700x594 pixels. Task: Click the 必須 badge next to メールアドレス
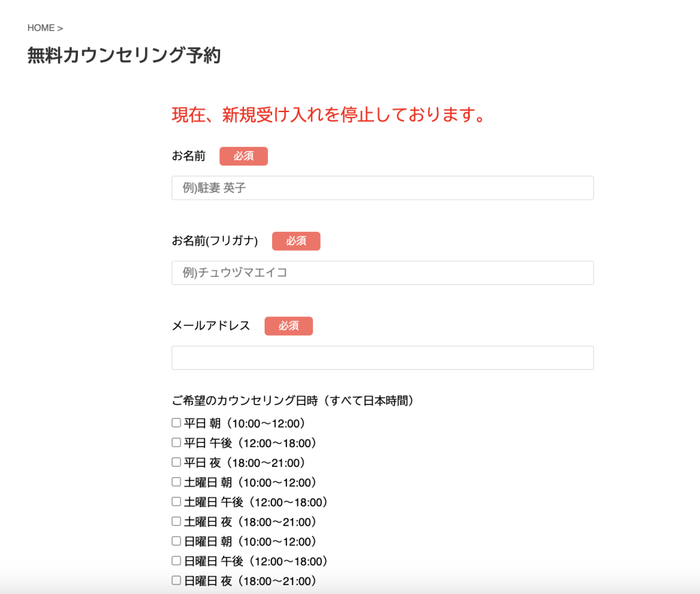288,326
